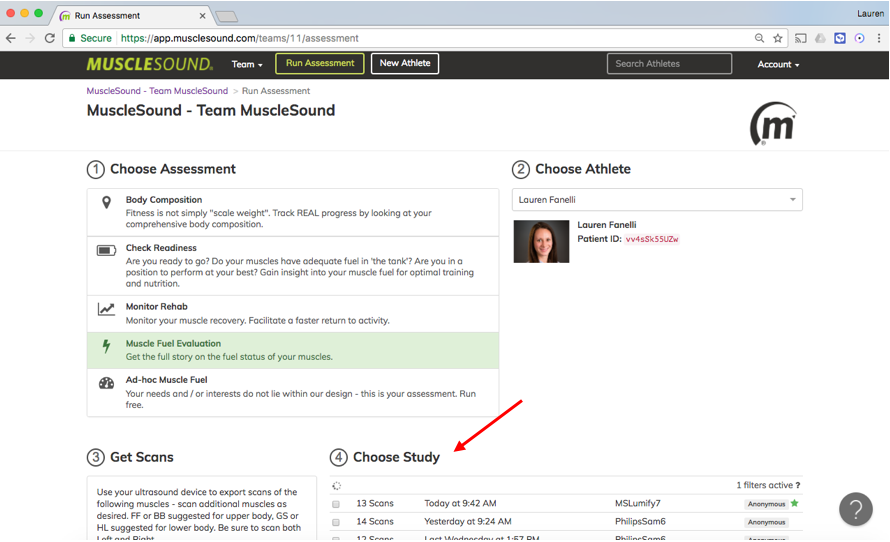Reload the page with refresh icon

tap(50, 38)
